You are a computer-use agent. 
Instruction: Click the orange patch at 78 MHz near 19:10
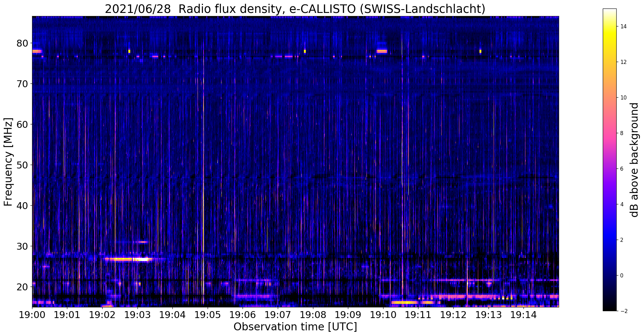382,51
